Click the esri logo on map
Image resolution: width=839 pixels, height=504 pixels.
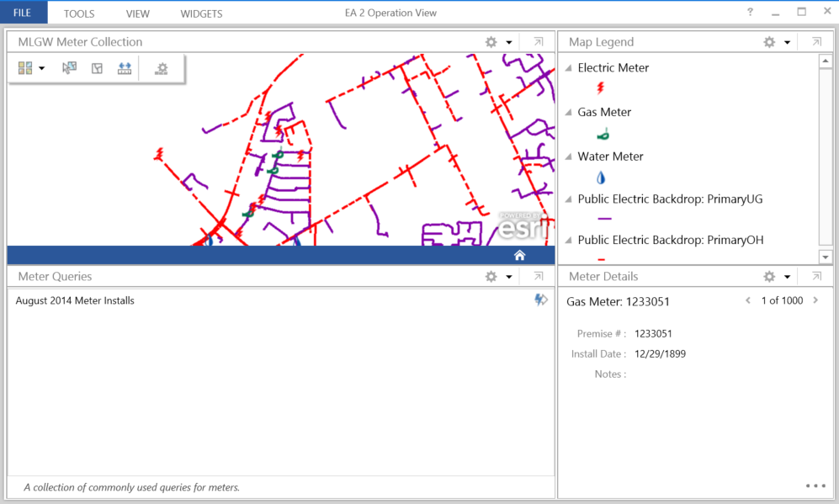pos(523,225)
